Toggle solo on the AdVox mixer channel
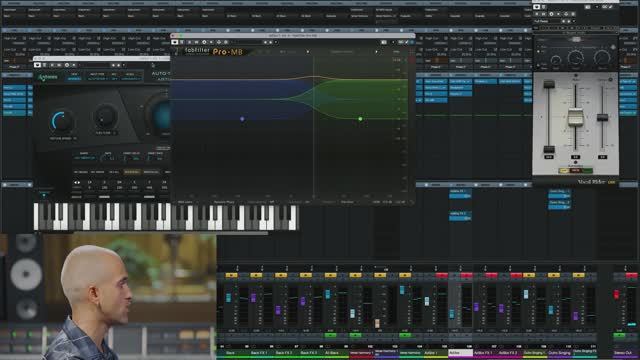Viewport: 640px width, 360px height. point(466,276)
